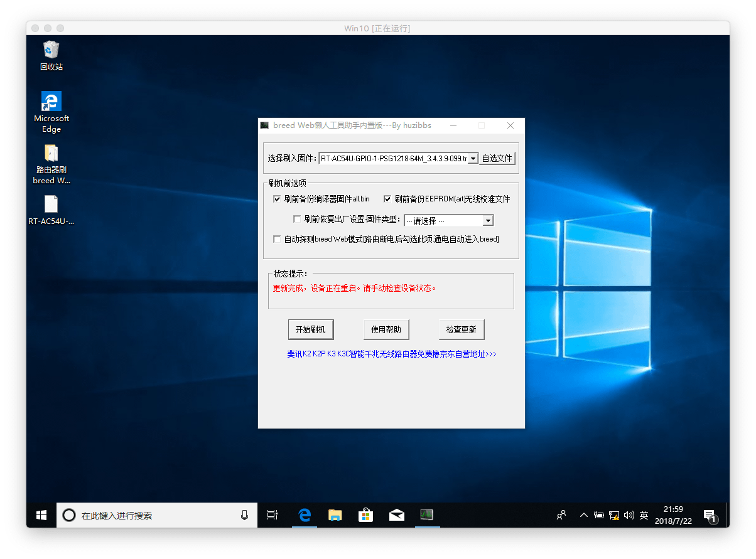This screenshot has width=756, height=559.
Task: Click the macOS red close button of Win10 VM
Action: 35,28
